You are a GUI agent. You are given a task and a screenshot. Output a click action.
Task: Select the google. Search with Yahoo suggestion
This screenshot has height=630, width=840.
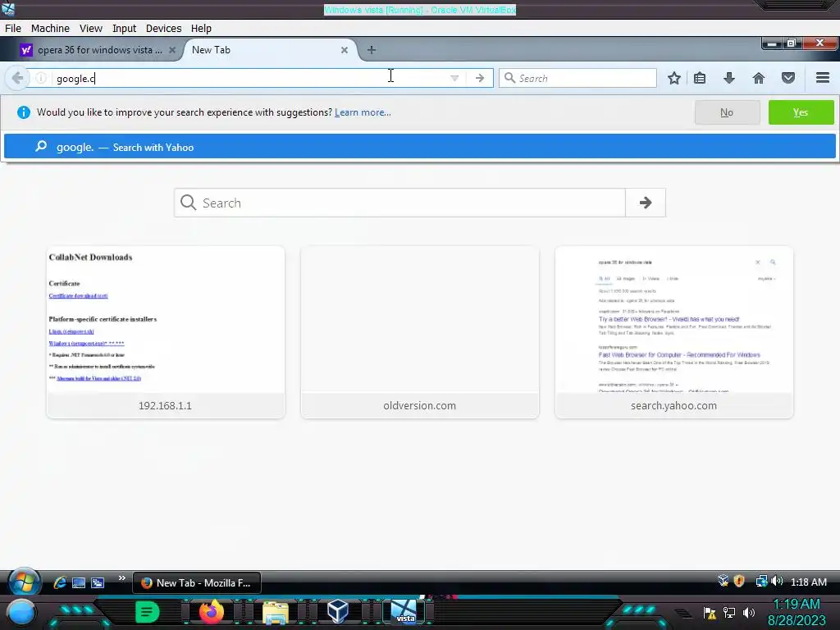[x=420, y=147]
